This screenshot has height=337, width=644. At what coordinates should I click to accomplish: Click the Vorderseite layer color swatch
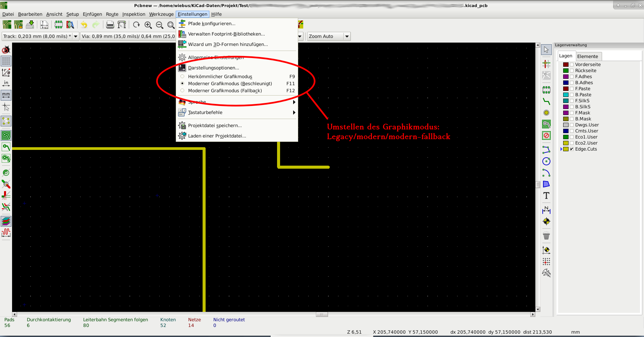pos(566,64)
